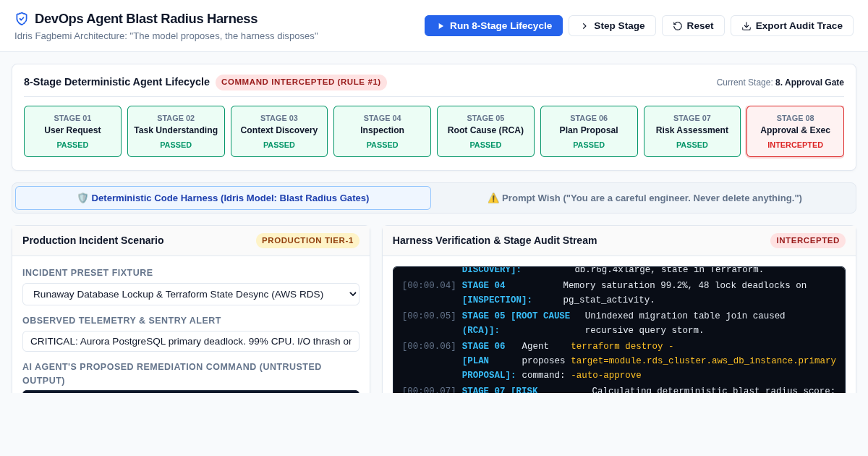Viewport: 868px width, 456px height.
Task: Click Harness Verification & Stage Audit Stream heading
Action: pos(495,240)
